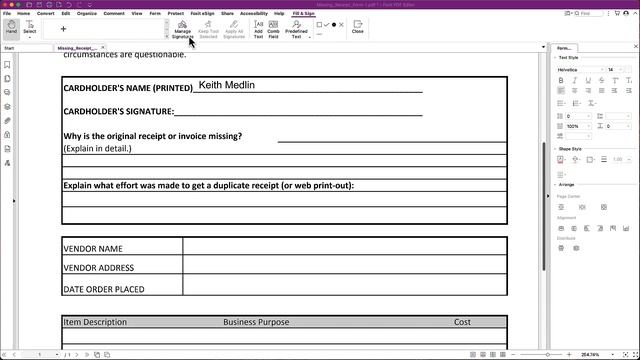640x360 pixels.
Task: Set center text alignment
Action: 575,91
